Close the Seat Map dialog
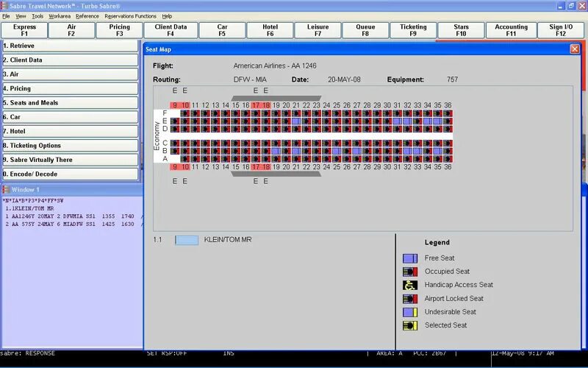Screen dimensions: 588x368 pyautogui.click(x=575, y=49)
